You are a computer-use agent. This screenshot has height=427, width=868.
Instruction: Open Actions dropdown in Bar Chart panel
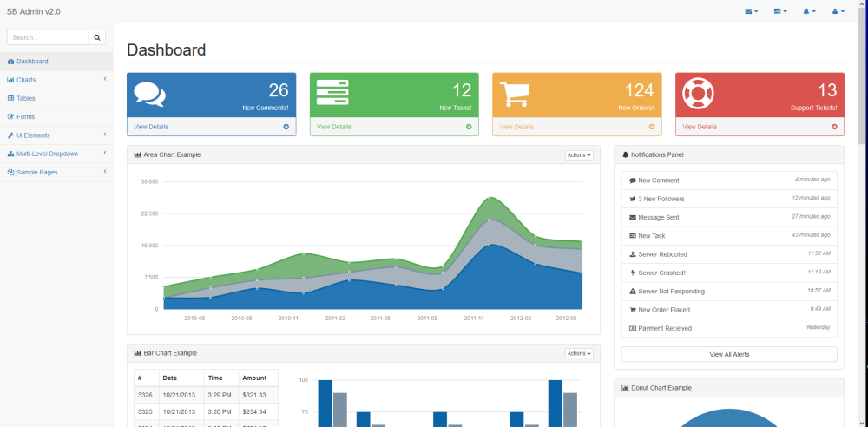pos(579,353)
